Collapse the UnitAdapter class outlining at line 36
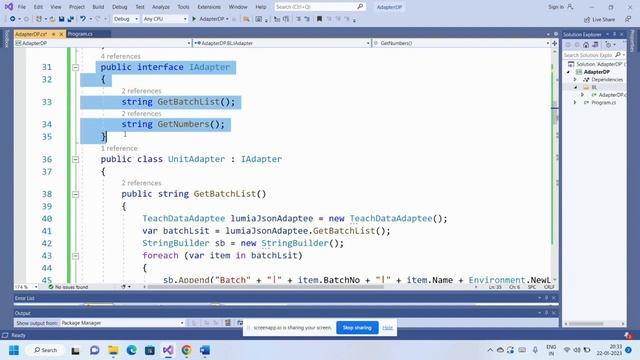640x360 pixels. [76, 159]
